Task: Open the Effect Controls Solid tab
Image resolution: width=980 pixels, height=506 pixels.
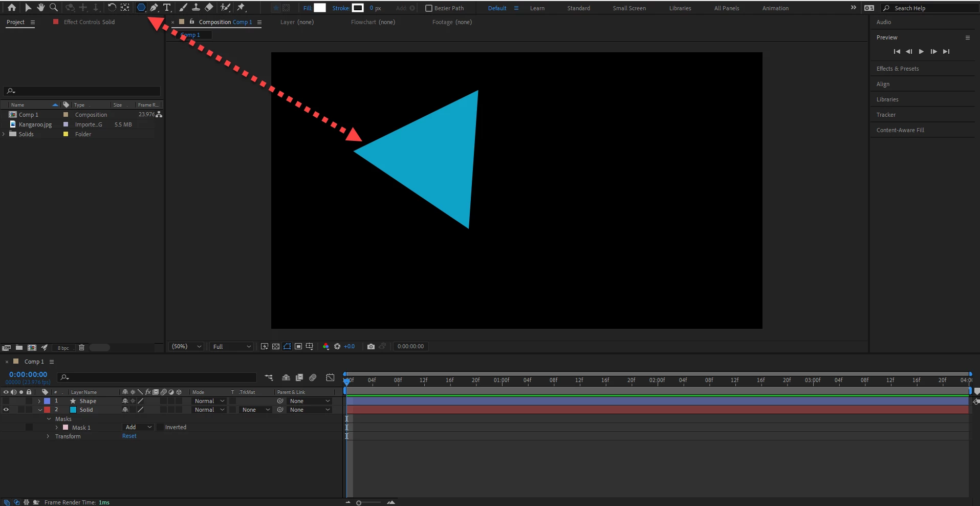Action: click(x=89, y=22)
